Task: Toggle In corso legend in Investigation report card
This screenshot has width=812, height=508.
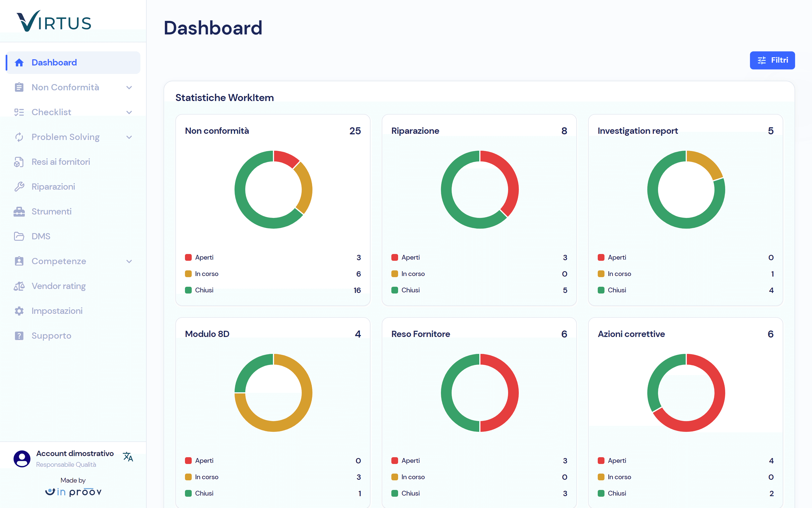Action: [x=614, y=274]
